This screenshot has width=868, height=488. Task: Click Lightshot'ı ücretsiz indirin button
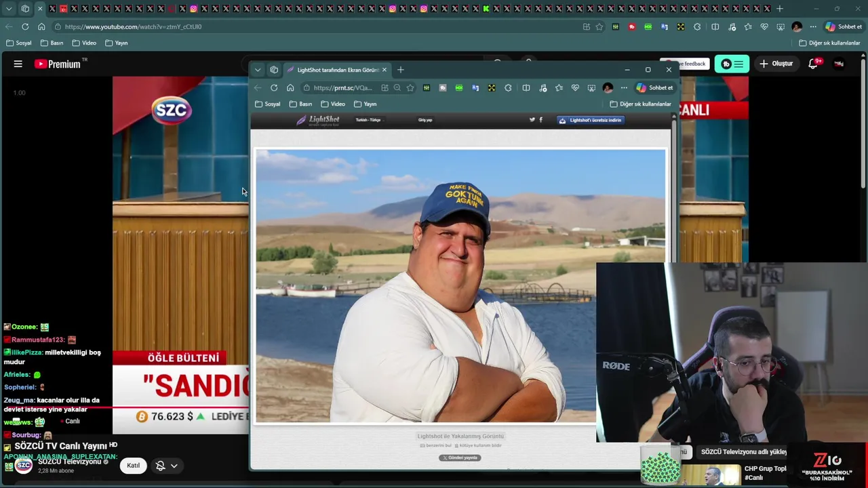[590, 120]
